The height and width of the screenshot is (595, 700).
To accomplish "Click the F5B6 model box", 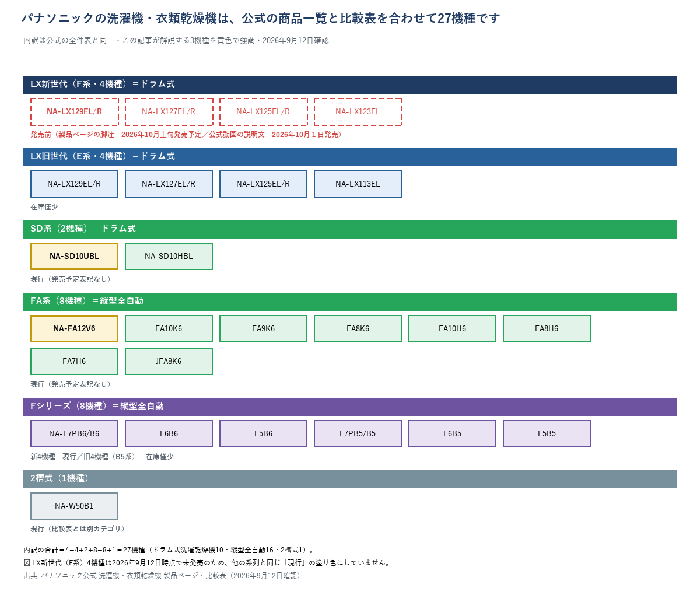I will [264, 434].
